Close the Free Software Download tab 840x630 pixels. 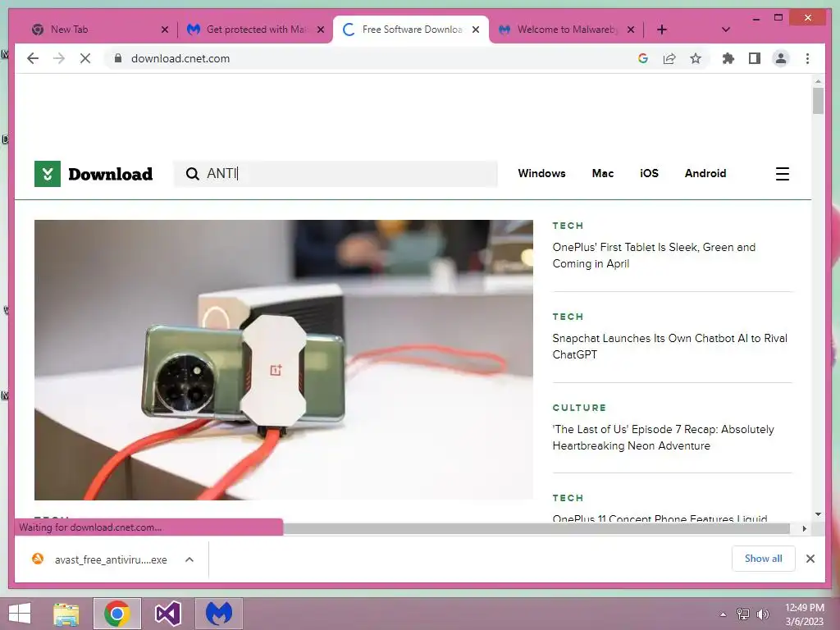click(x=476, y=30)
